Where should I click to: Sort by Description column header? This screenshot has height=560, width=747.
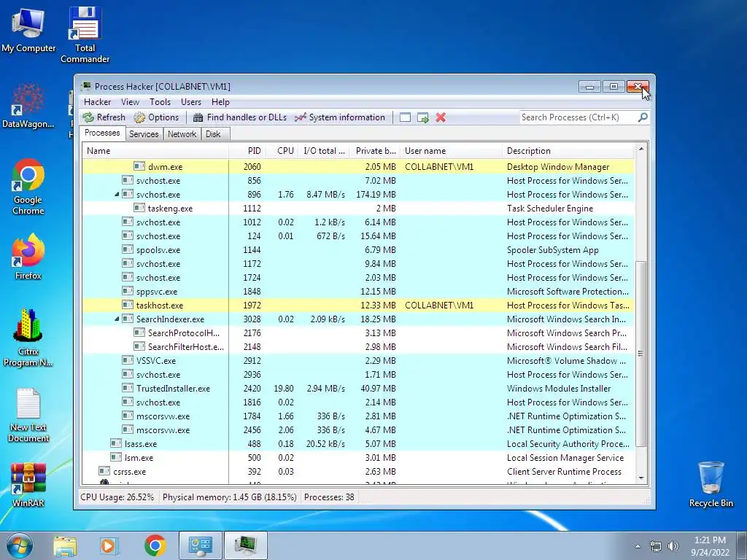click(x=568, y=151)
